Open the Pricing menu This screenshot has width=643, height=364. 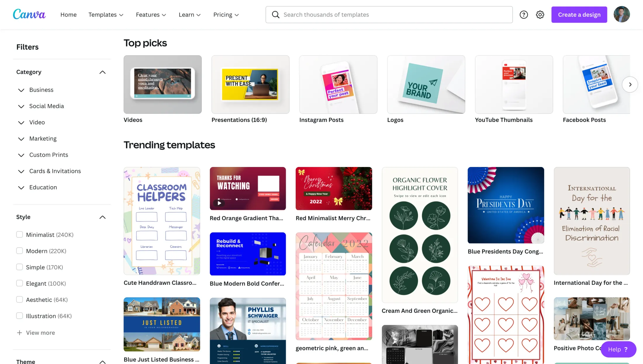[x=226, y=15]
